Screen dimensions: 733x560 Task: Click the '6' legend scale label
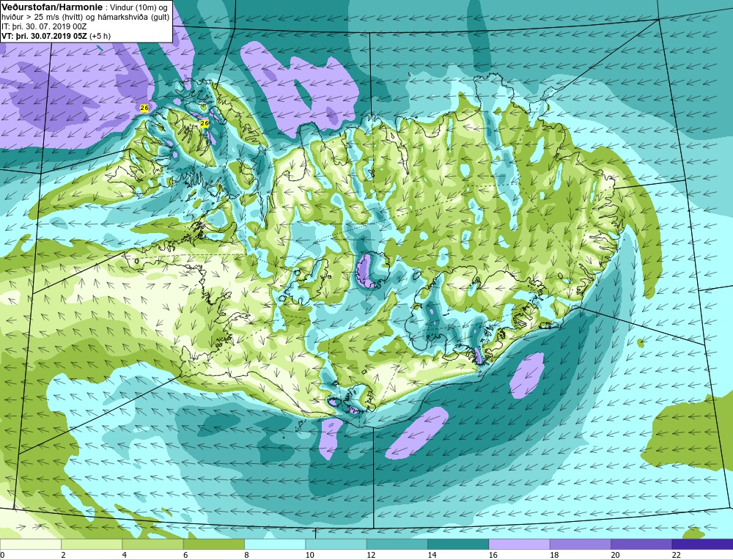185,555
